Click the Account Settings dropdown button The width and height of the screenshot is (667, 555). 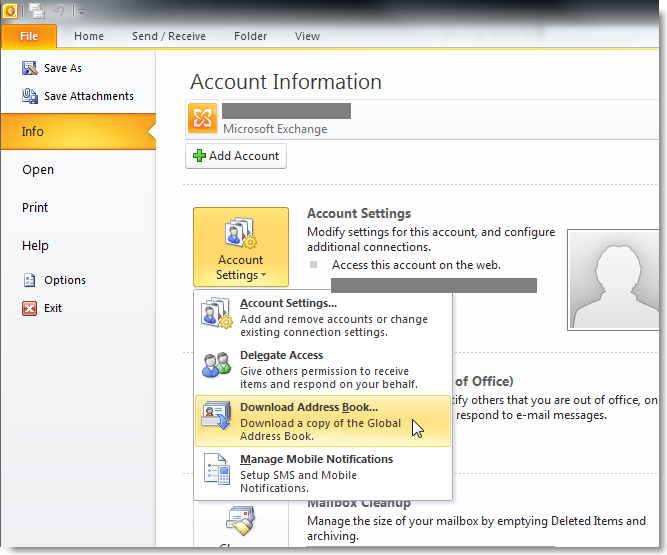click(x=241, y=247)
